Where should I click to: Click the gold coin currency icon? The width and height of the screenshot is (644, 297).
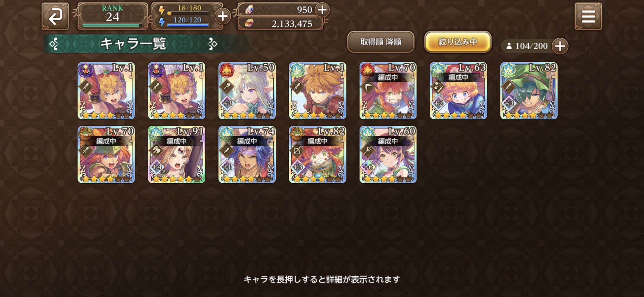coord(249,23)
